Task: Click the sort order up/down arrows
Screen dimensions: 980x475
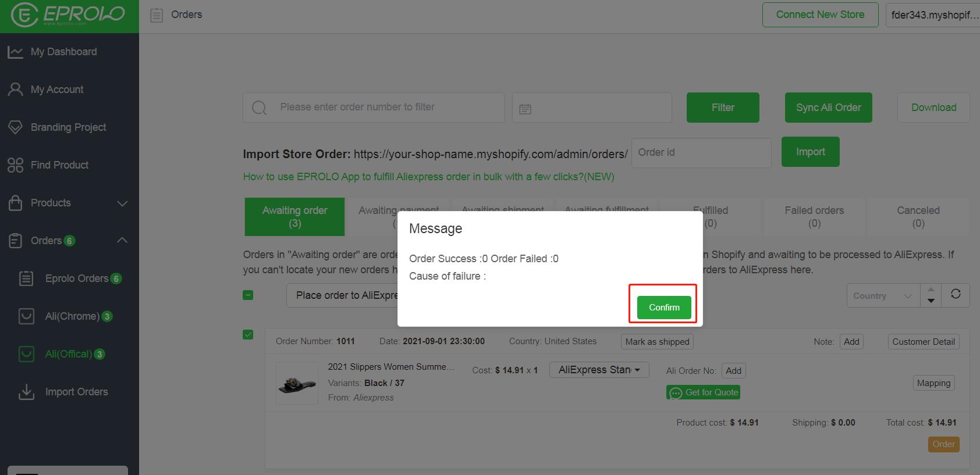Action: 931,295
